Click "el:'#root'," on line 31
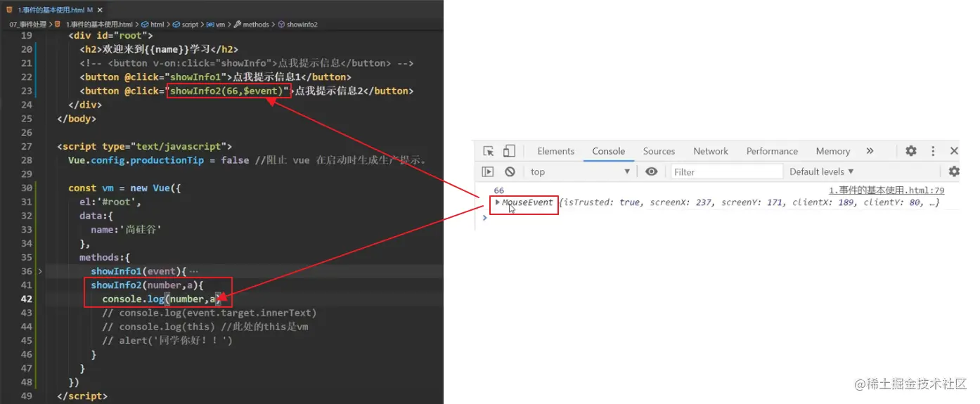Screen dimensions: 980x404 pyautogui.click(x=110, y=202)
